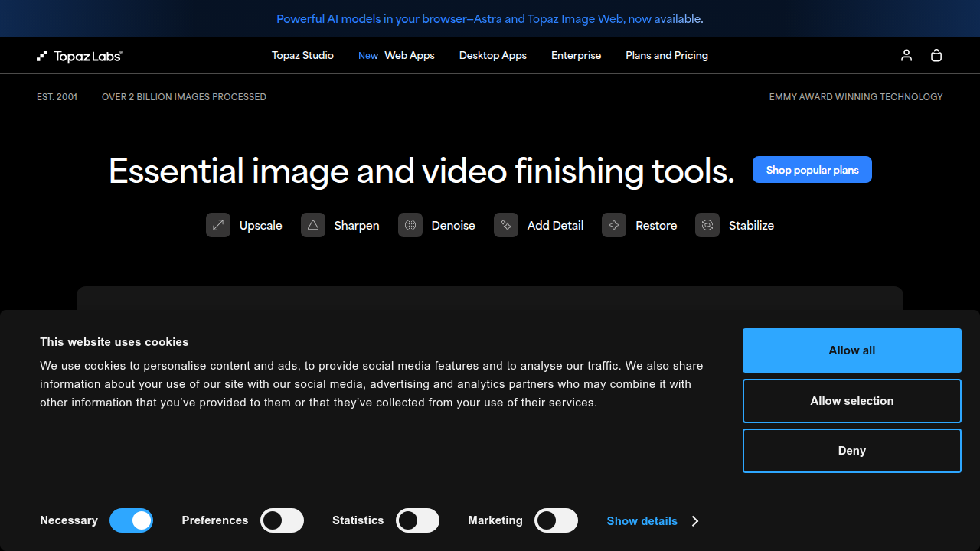Select the Restore star icon
The width and height of the screenshot is (980, 551).
[x=614, y=225]
